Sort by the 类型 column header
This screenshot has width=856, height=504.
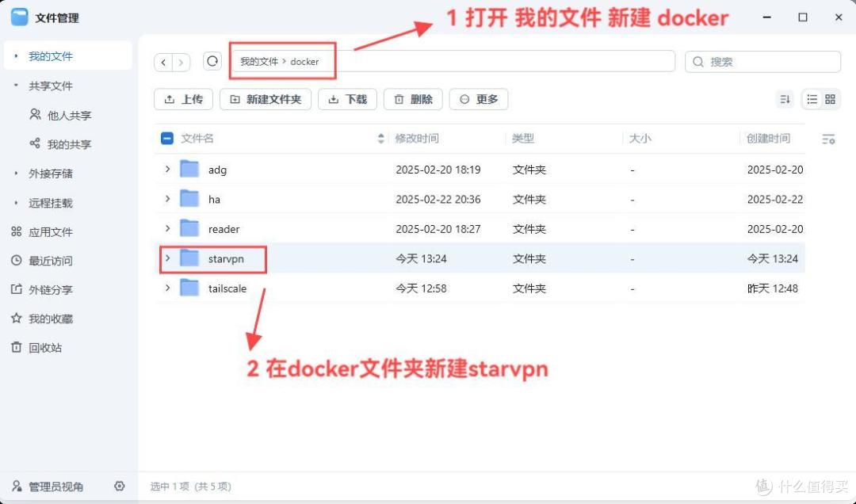pyautogui.click(x=523, y=139)
